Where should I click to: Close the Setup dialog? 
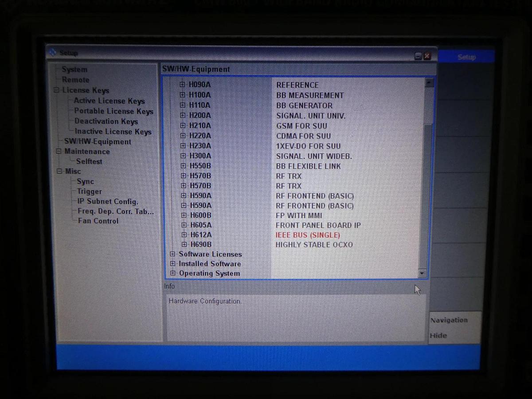coord(427,56)
